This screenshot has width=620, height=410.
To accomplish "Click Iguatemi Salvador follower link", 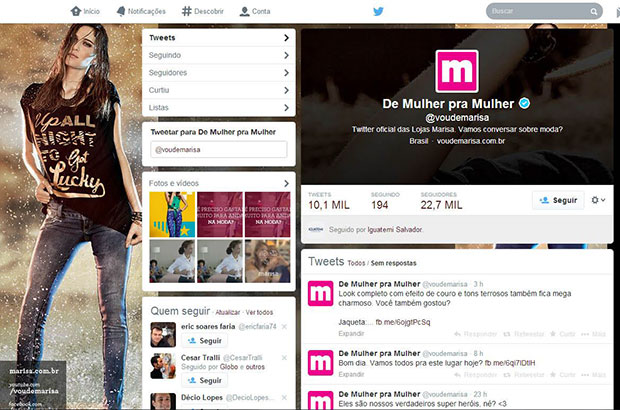I will (x=395, y=229).
